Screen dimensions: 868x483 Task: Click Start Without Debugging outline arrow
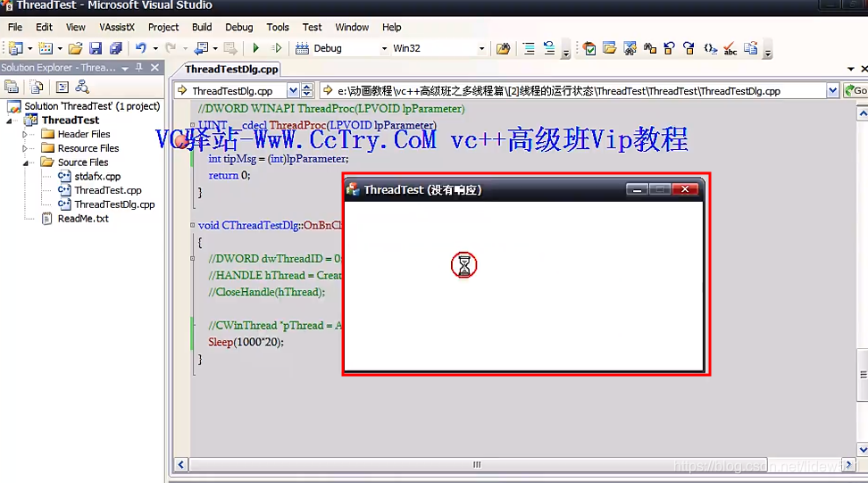(x=277, y=48)
